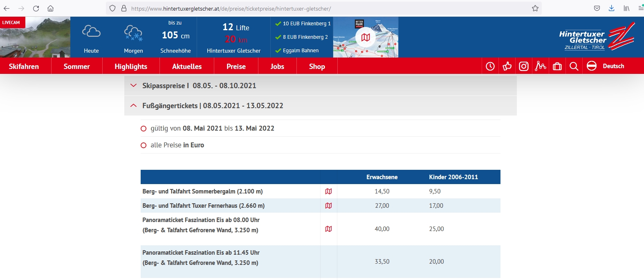Click the suitcase icon in navigation bar

click(x=557, y=66)
